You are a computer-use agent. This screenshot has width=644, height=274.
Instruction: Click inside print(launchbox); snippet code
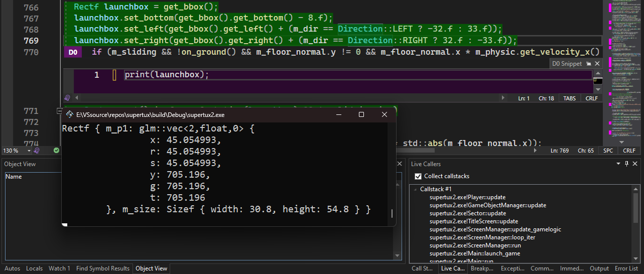[x=166, y=75]
